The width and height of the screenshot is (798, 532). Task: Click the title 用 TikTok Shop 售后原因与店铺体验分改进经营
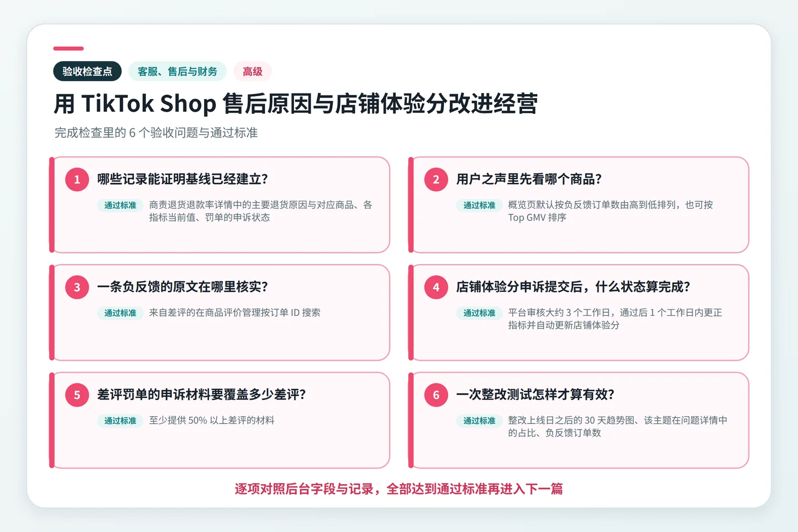pyautogui.click(x=296, y=103)
